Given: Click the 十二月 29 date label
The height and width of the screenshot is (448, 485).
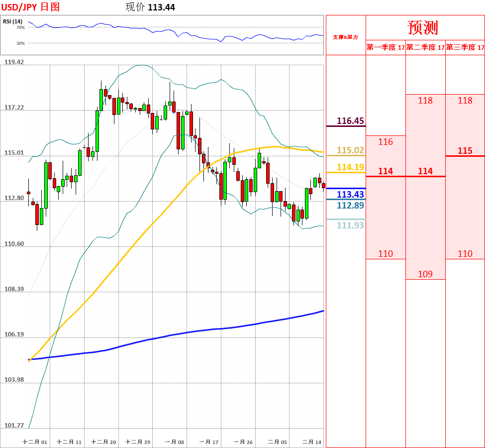Looking at the screenshot, I should click(x=138, y=442).
